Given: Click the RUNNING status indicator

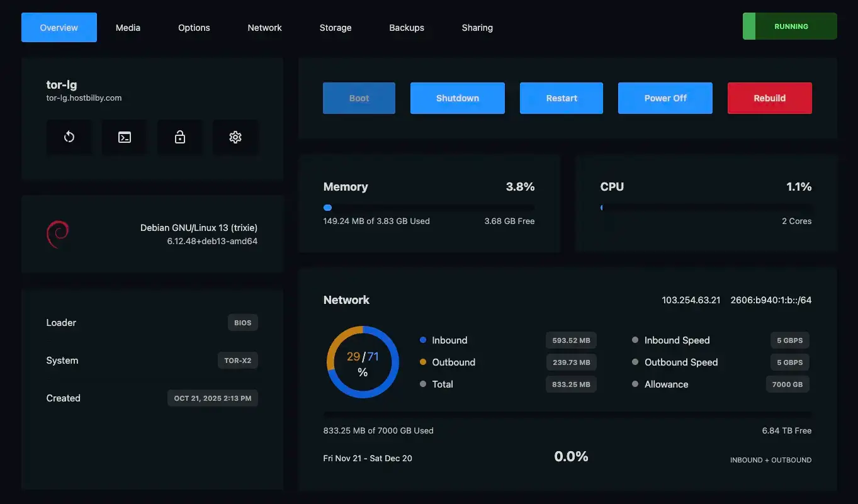Looking at the screenshot, I should coord(790,26).
